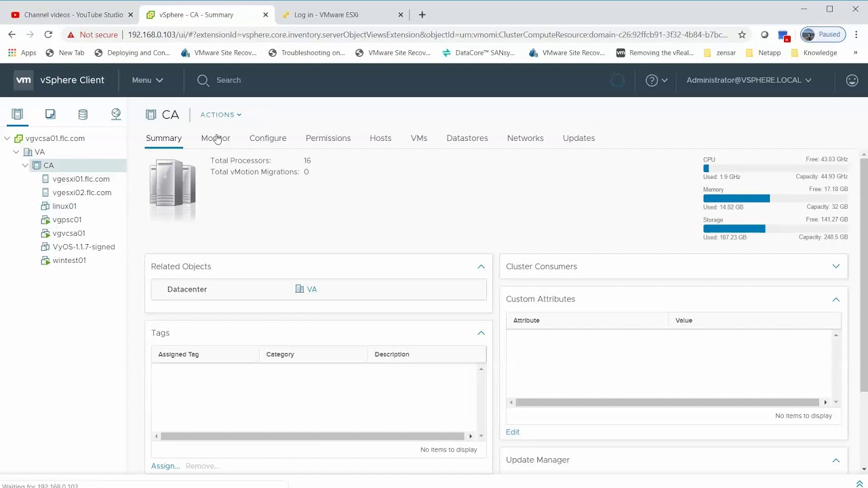Click the Paused profile button
Screen dimensions: 868x488
823,35
